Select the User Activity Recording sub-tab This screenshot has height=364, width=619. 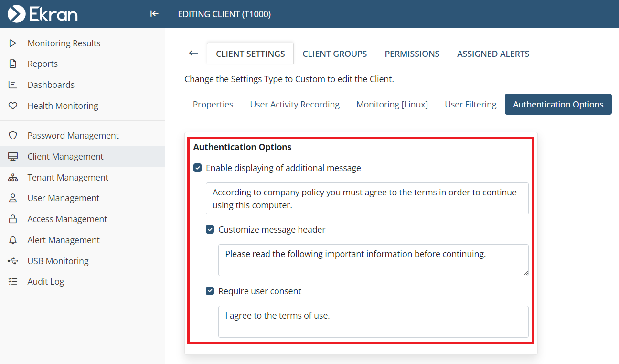[x=295, y=105]
